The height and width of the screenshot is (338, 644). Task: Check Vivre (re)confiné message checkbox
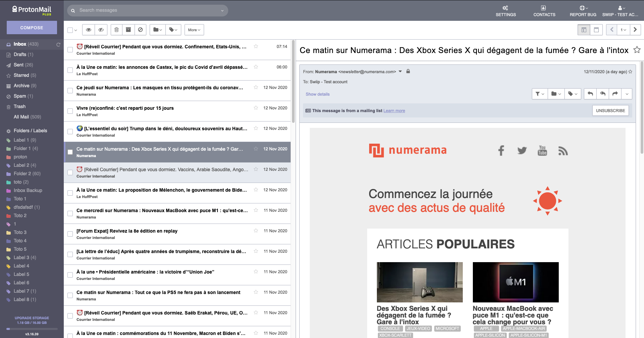pos(70,111)
